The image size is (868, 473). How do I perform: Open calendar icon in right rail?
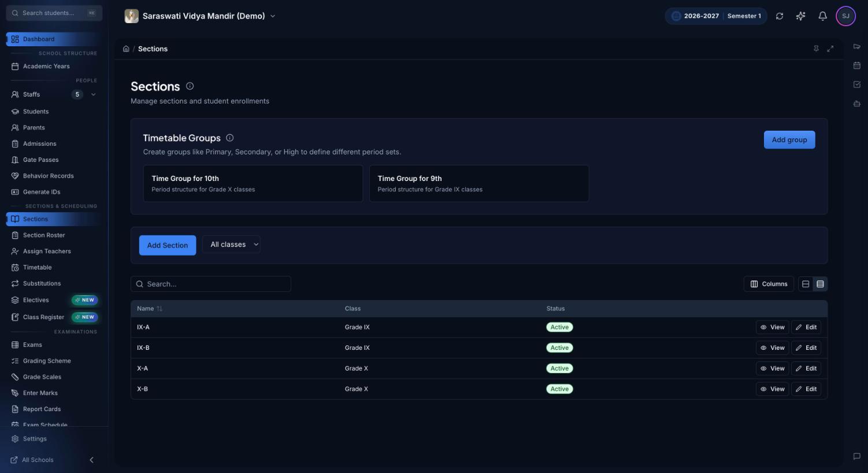(856, 65)
